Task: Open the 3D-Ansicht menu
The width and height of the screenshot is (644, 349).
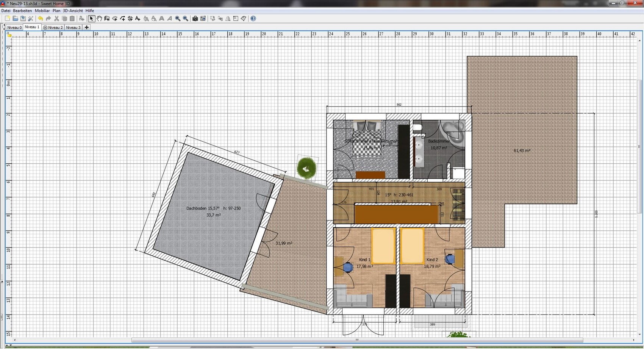Action: pos(73,11)
